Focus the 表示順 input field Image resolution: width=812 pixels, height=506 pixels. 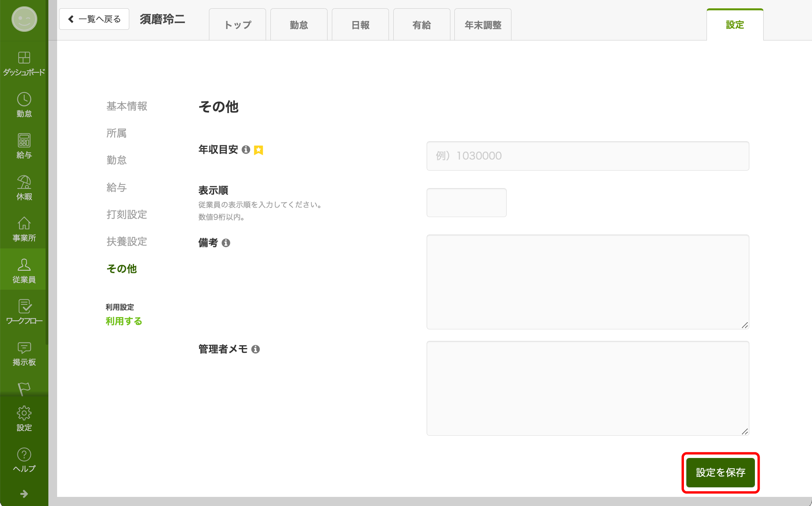click(467, 202)
